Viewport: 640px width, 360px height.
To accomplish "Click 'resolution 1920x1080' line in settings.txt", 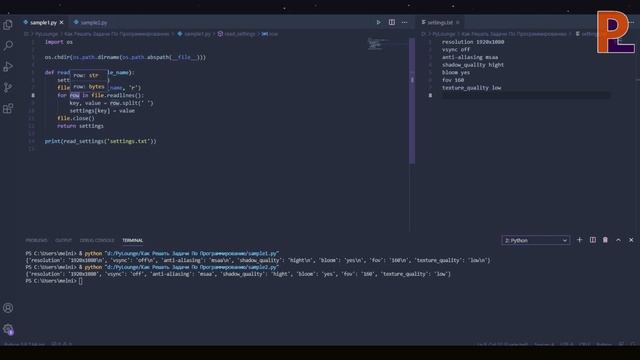I will (473, 42).
